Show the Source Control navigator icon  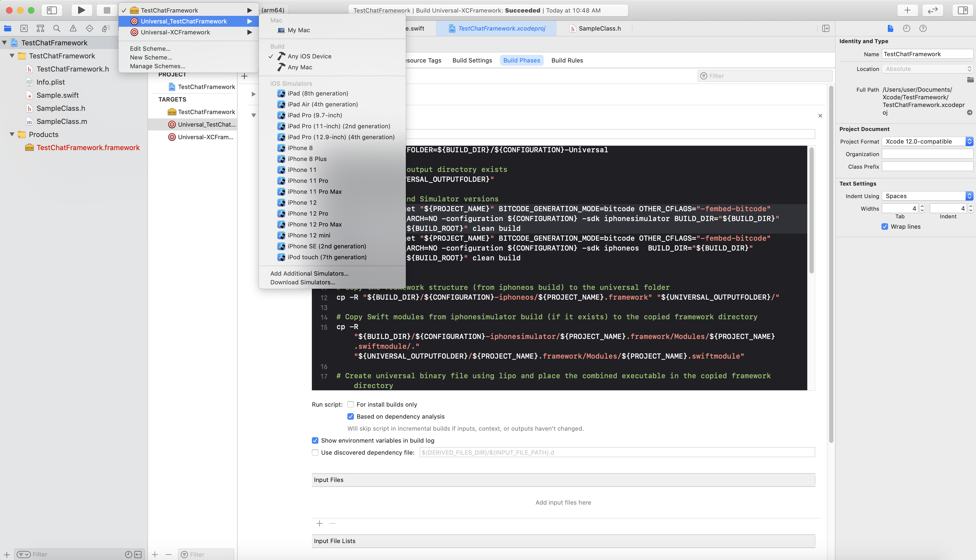[24, 28]
